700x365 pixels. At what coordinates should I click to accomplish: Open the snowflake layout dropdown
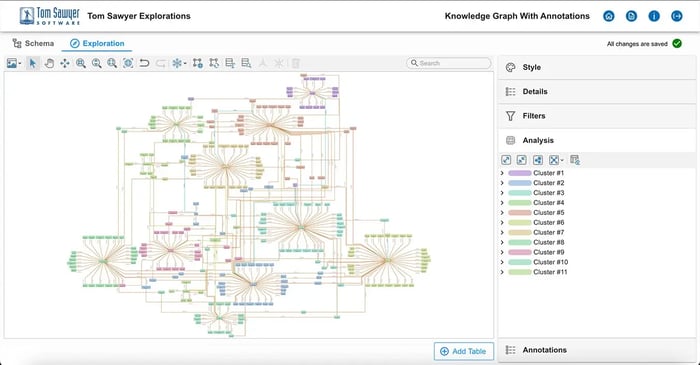pyautogui.click(x=179, y=63)
